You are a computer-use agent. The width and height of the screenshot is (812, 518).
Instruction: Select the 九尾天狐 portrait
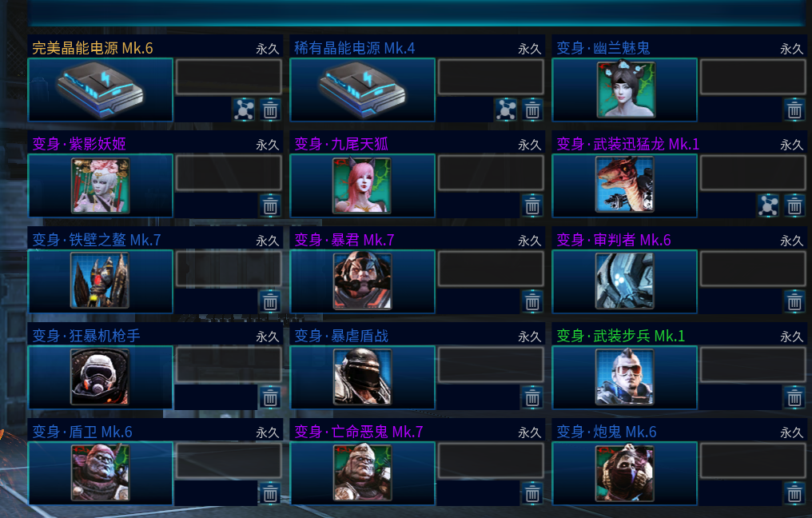pos(362,185)
